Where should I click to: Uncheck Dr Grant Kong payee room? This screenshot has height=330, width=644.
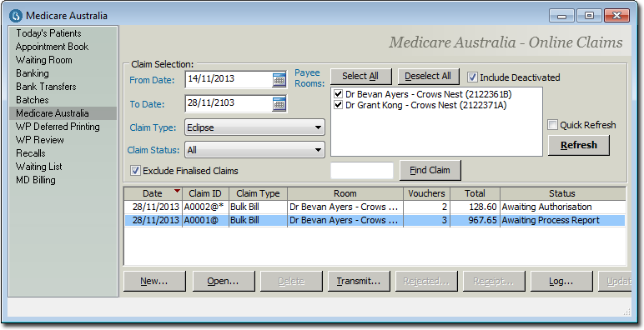click(x=338, y=105)
